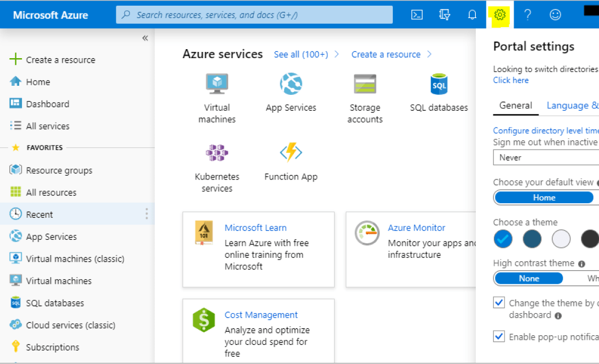The image size is (599, 364).
Task: Open SQL databases in sidebar favorites
Action: (x=55, y=303)
